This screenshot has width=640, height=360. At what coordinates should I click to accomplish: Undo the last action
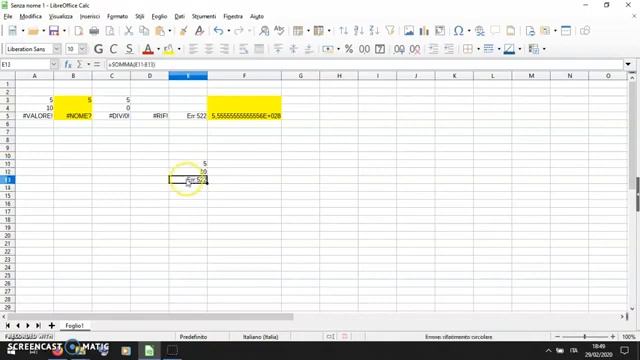click(x=218, y=31)
